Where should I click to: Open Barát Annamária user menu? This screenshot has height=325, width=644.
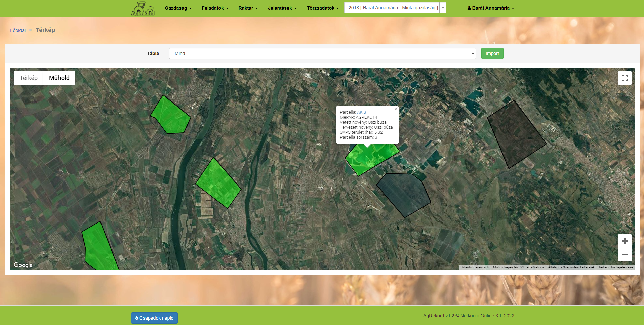(x=490, y=8)
